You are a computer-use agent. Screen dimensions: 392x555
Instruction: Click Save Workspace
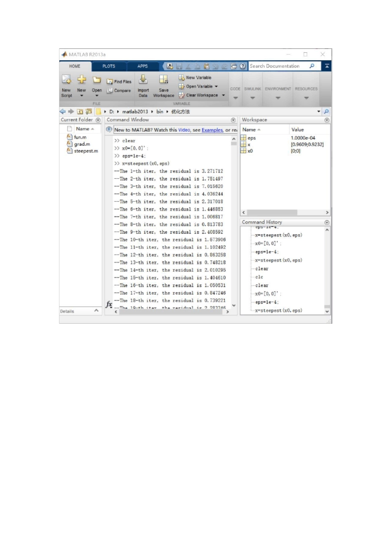[x=164, y=86]
